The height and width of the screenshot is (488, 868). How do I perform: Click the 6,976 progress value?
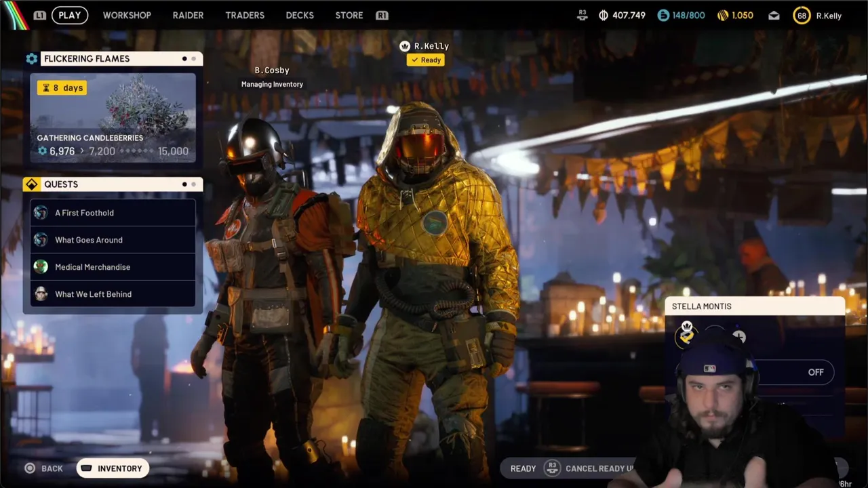click(62, 151)
